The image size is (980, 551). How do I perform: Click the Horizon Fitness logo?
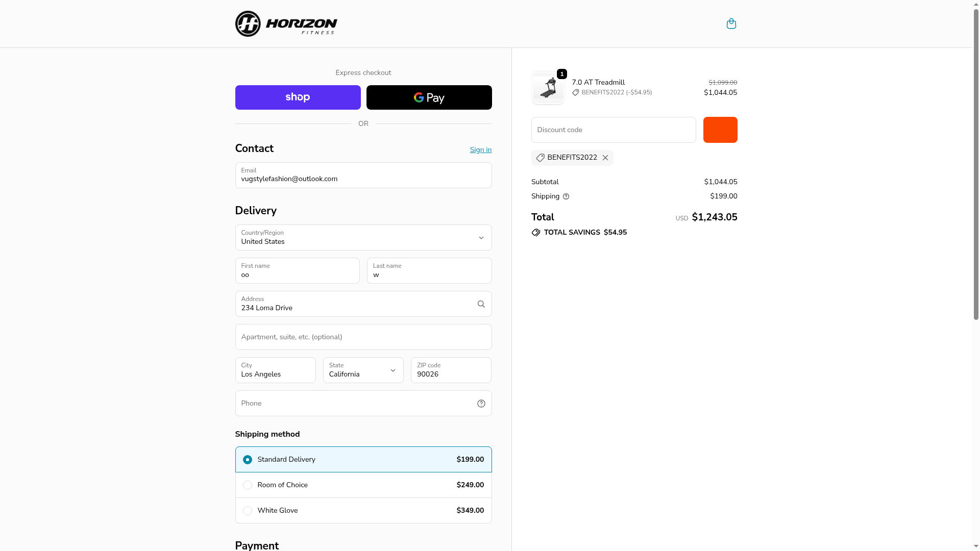click(x=286, y=24)
